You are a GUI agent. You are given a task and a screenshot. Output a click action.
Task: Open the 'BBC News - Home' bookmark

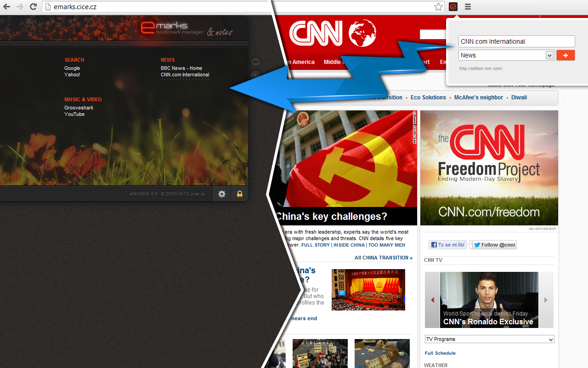point(181,68)
